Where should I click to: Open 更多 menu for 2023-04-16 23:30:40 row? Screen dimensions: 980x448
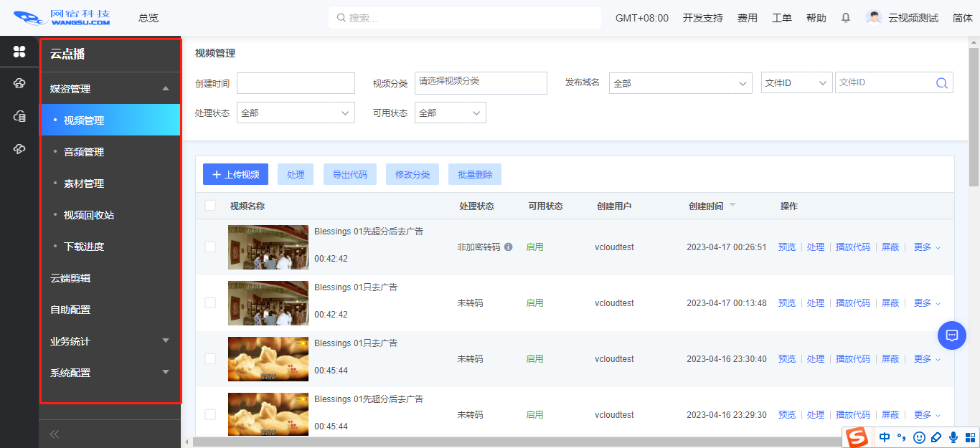point(927,359)
